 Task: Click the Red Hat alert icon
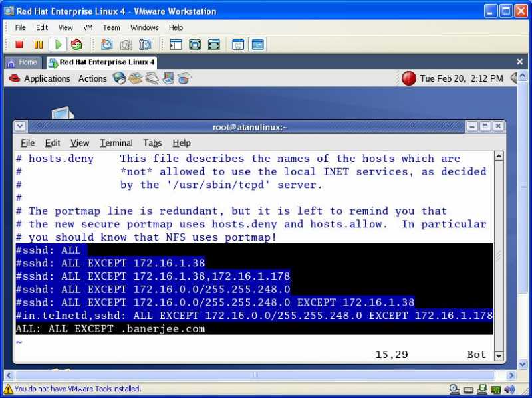click(408, 78)
